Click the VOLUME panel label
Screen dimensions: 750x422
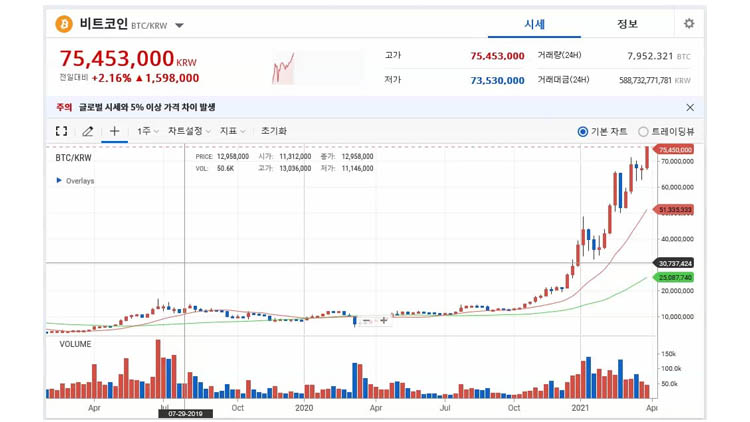point(75,344)
